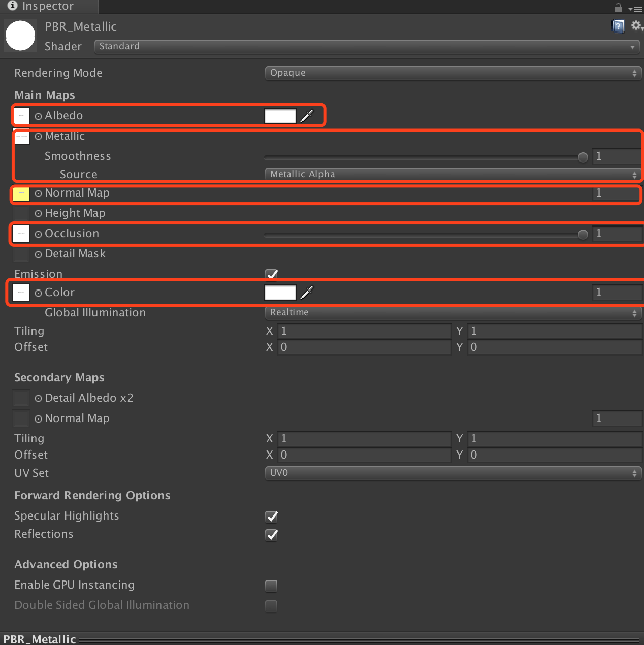Change Smoothness Source Metallic Alpha dropdown
This screenshot has width=644, height=645.
pos(453,174)
